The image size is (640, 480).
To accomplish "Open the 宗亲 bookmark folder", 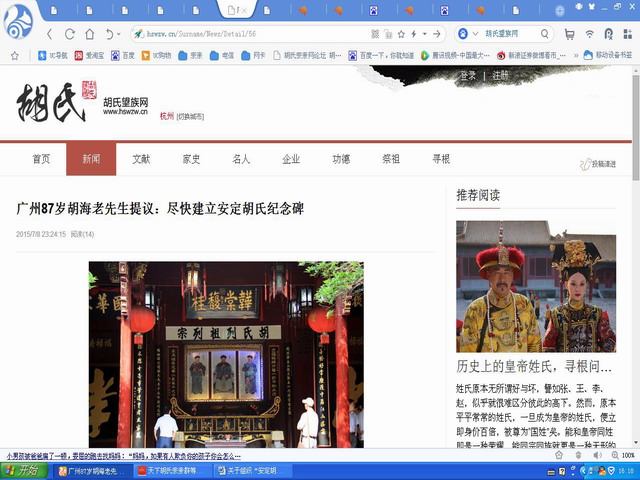I will pos(190,56).
